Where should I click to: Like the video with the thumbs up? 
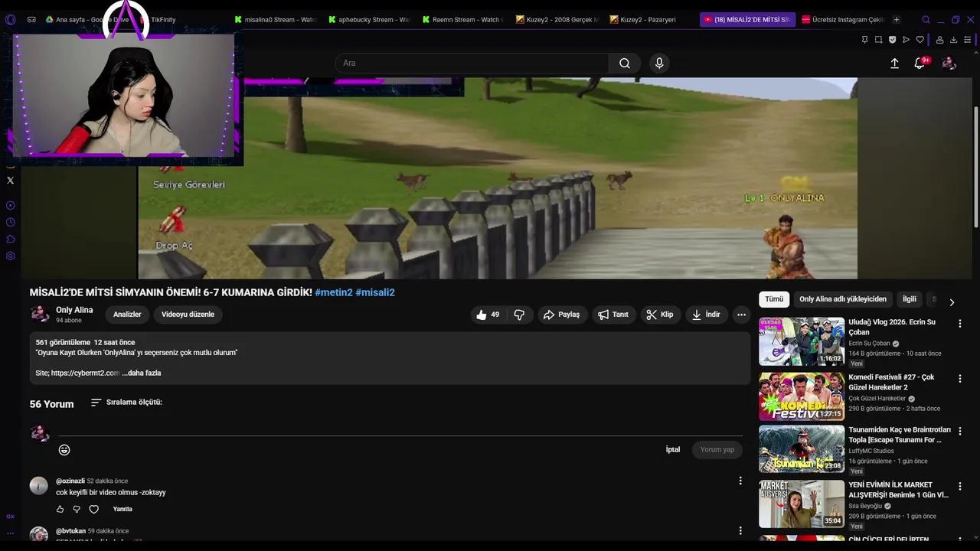coord(482,315)
